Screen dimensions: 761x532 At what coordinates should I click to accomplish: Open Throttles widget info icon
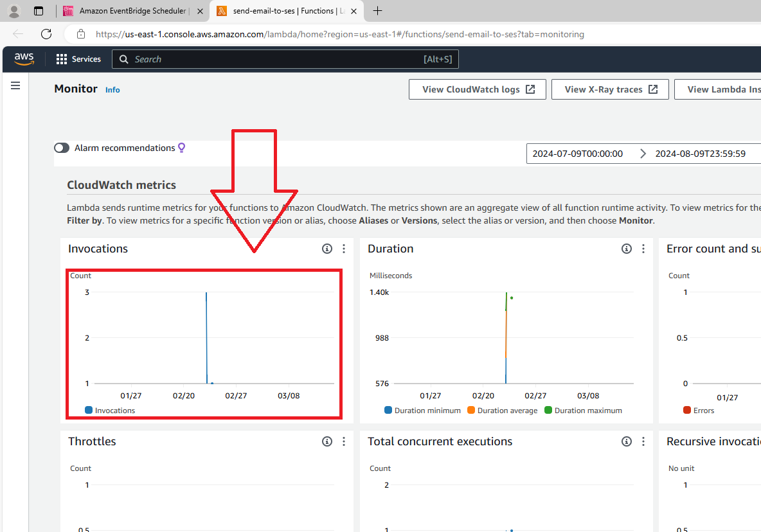point(327,441)
